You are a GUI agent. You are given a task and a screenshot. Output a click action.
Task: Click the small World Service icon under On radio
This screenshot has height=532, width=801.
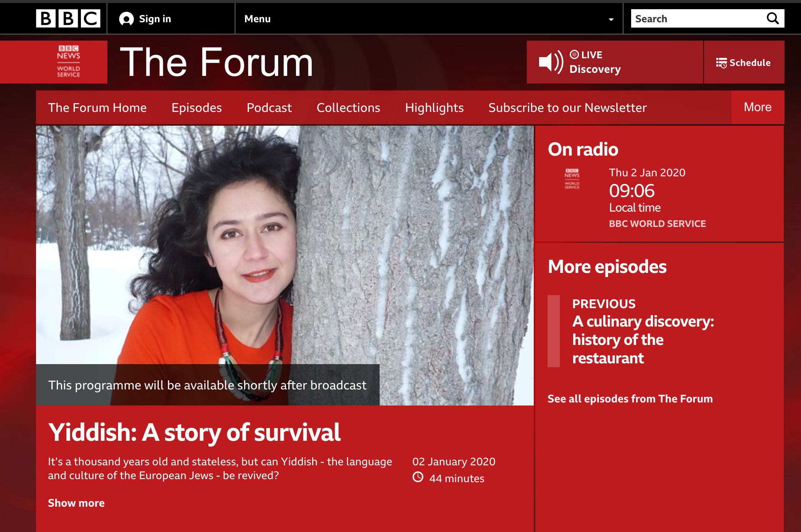tap(572, 179)
